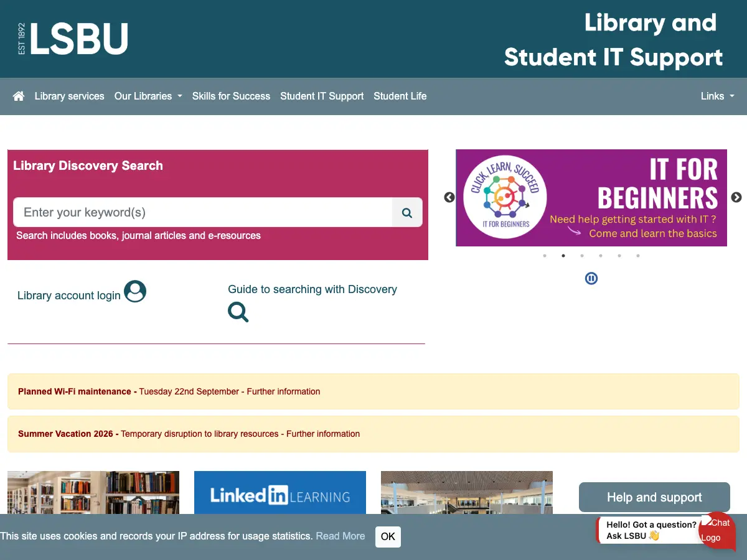Image resolution: width=747 pixels, height=560 pixels.
Task: Select the fifth carousel dot
Action: point(619,256)
